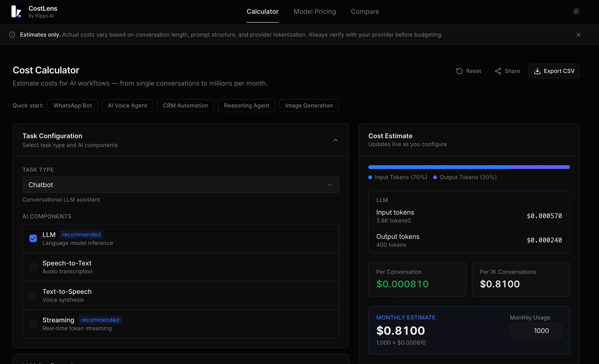Open the Task Type Chatbot dropdown
Screen dimensions: 599x364
point(181,185)
